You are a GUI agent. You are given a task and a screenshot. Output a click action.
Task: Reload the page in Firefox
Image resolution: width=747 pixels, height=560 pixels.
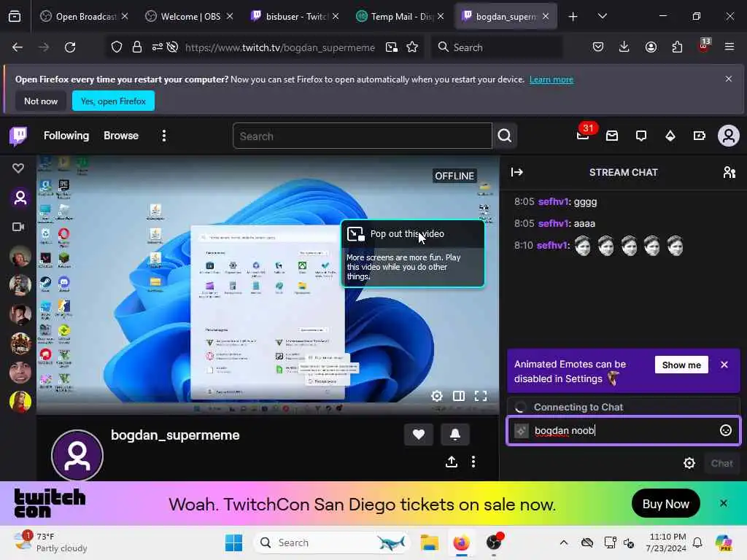click(x=71, y=47)
